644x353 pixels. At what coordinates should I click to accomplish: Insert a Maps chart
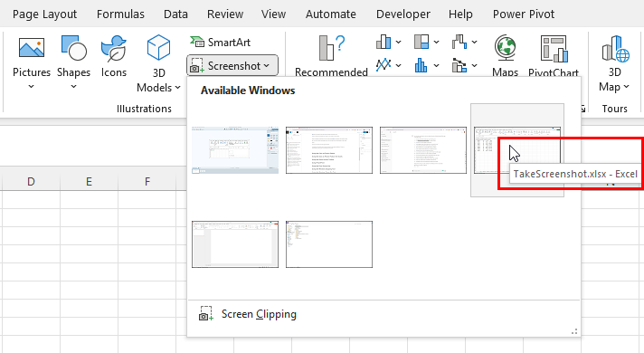(x=506, y=56)
